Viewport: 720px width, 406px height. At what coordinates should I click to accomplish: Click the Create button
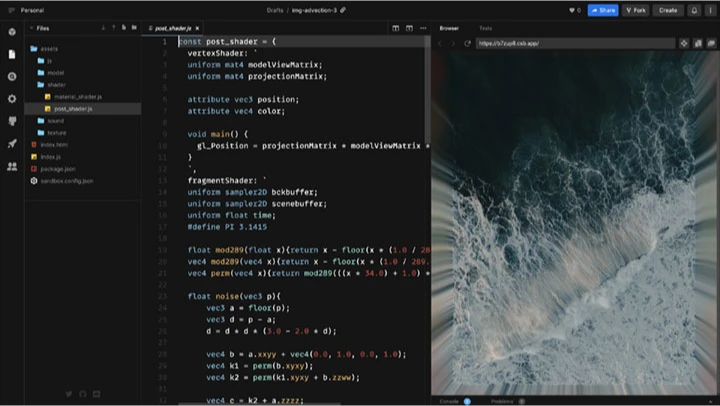coord(668,10)
